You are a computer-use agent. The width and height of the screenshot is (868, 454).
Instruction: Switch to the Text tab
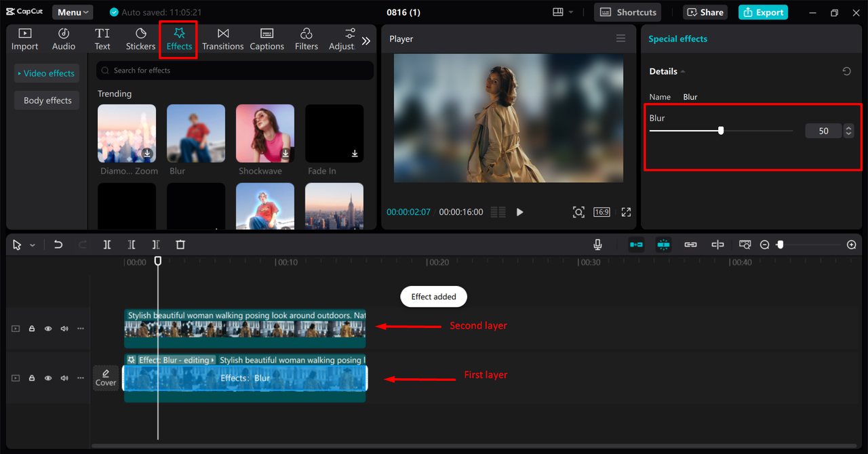pos(102,39)
